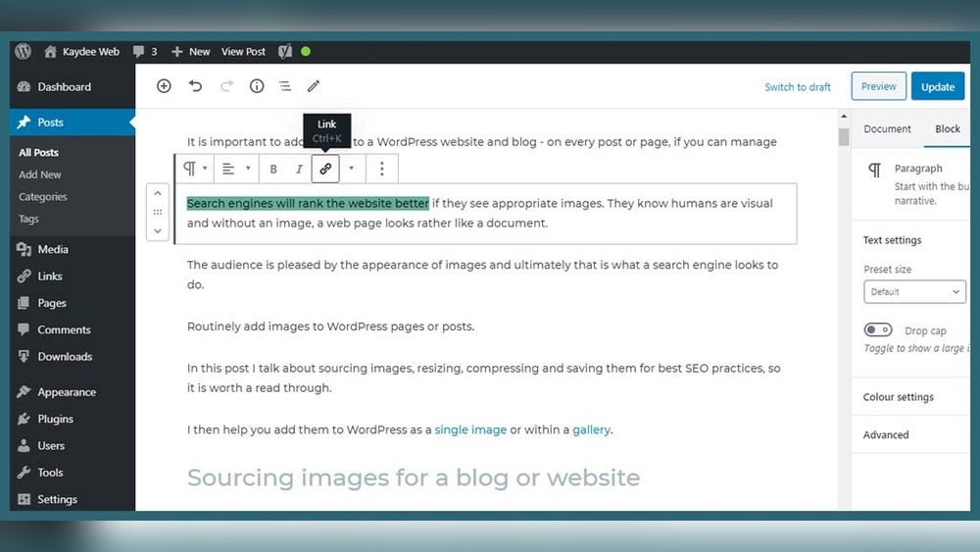
Task: Open Media in sidebar
Action: point(72,249)
